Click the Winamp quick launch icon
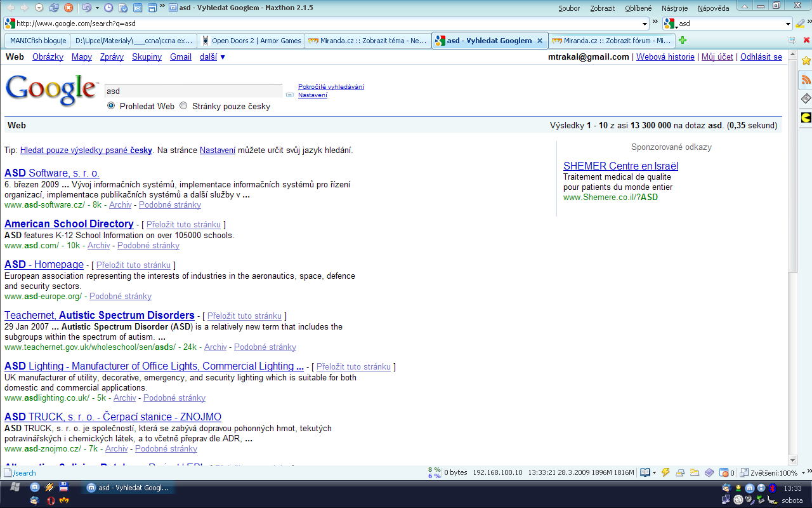The height and width of the screenshot is (508, 812). pos(49,488)
